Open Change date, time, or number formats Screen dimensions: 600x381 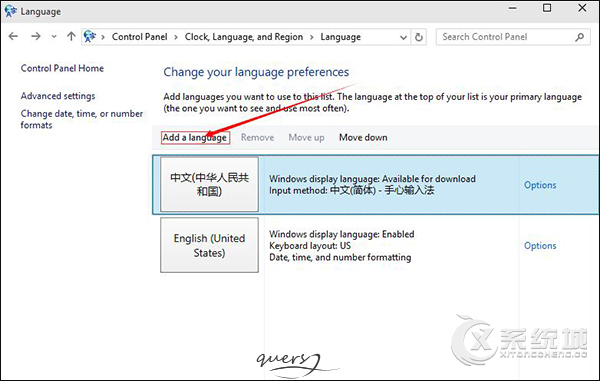[x=82, y=119]
